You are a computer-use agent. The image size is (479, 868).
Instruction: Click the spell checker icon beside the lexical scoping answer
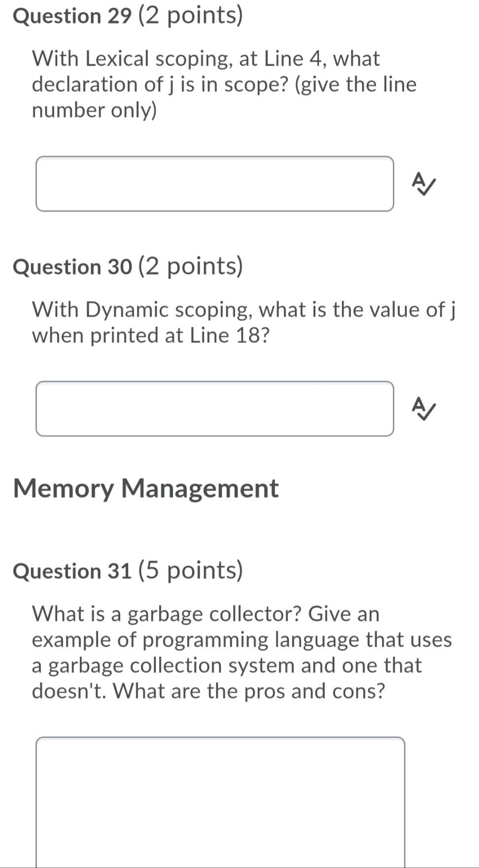pos(423,184)
